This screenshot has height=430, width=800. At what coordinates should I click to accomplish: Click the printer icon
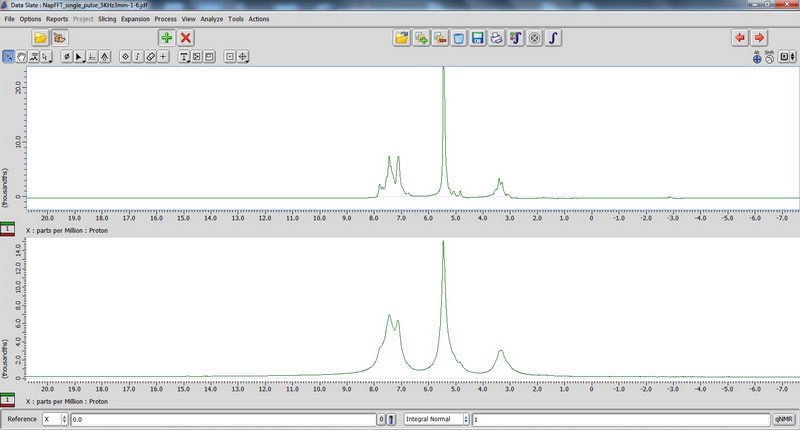pos(497,38)
